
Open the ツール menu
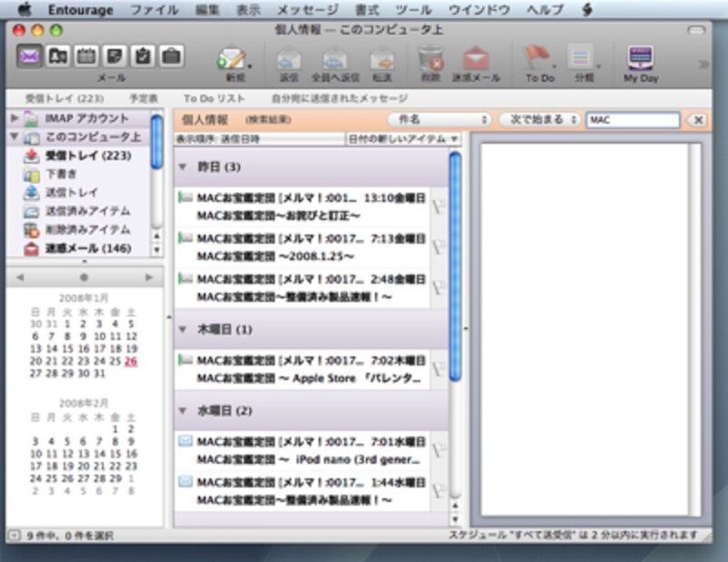point(413,10)
